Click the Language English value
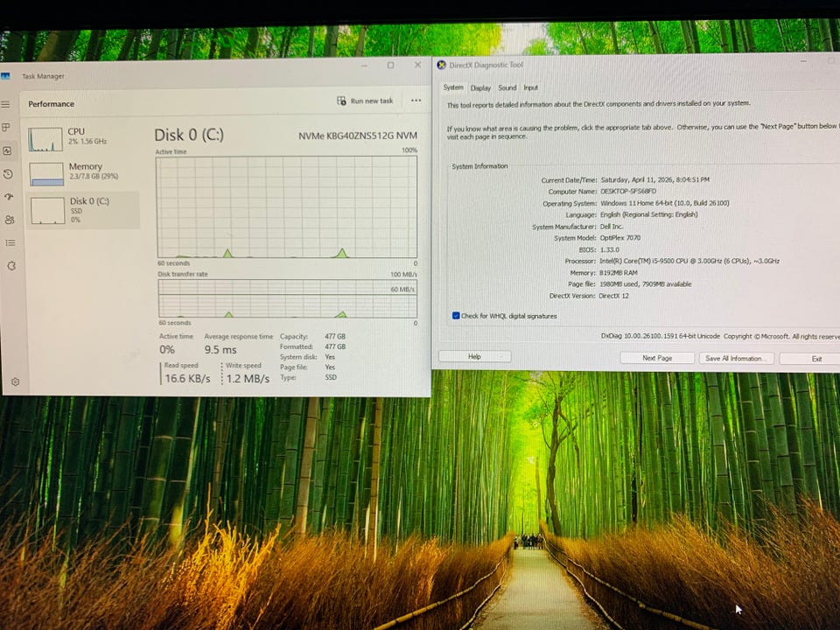 (x=648, y=215)
